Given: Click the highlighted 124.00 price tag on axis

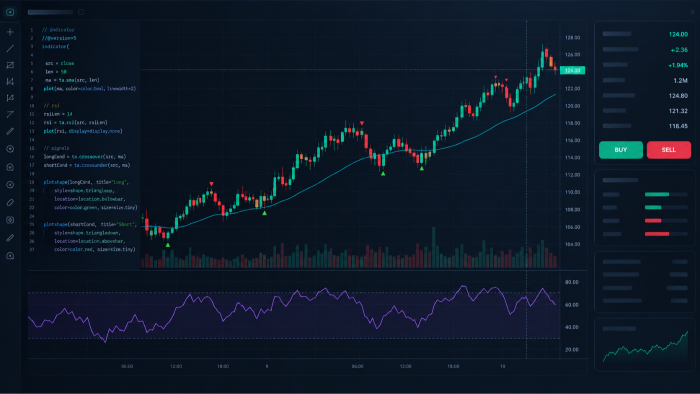Looking at the screenshot, I should click(x=572, y=71).
